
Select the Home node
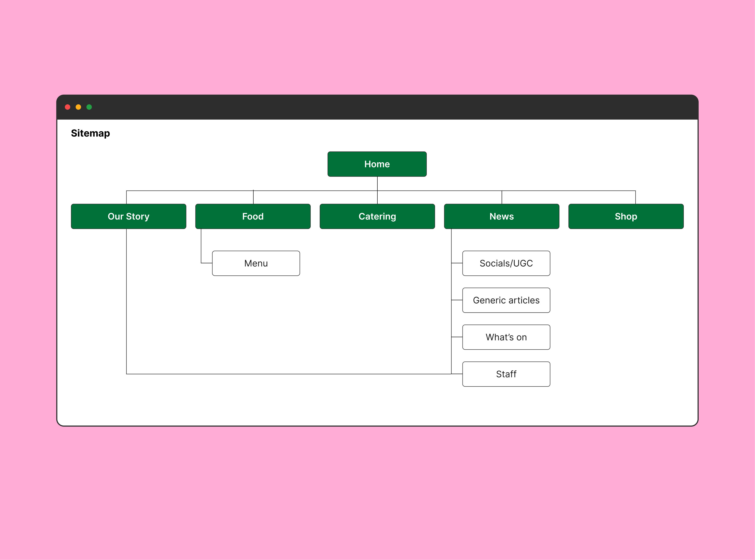[377, 164]
